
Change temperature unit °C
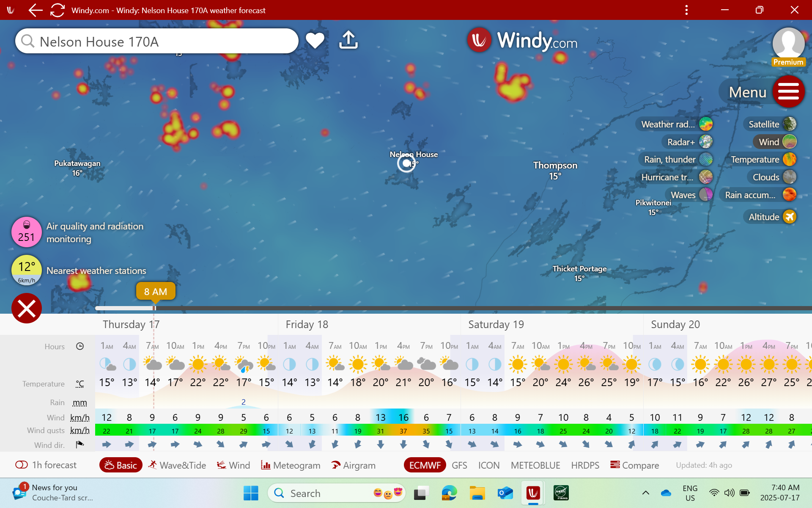(80, 384)
